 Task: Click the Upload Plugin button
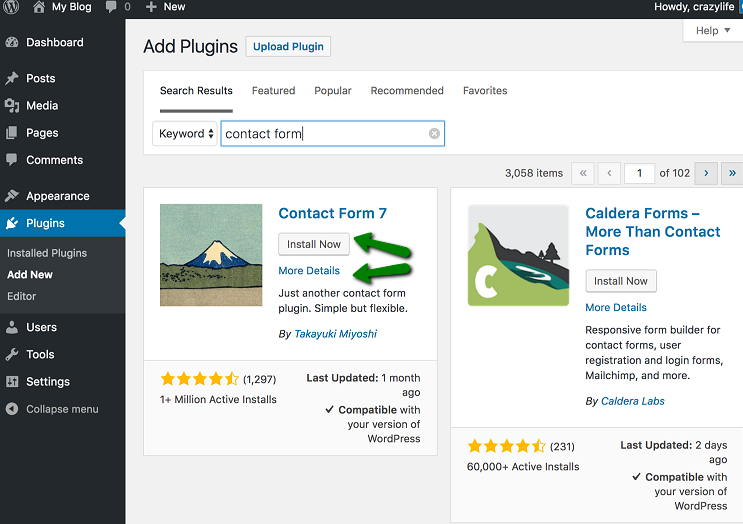[288, 46]
